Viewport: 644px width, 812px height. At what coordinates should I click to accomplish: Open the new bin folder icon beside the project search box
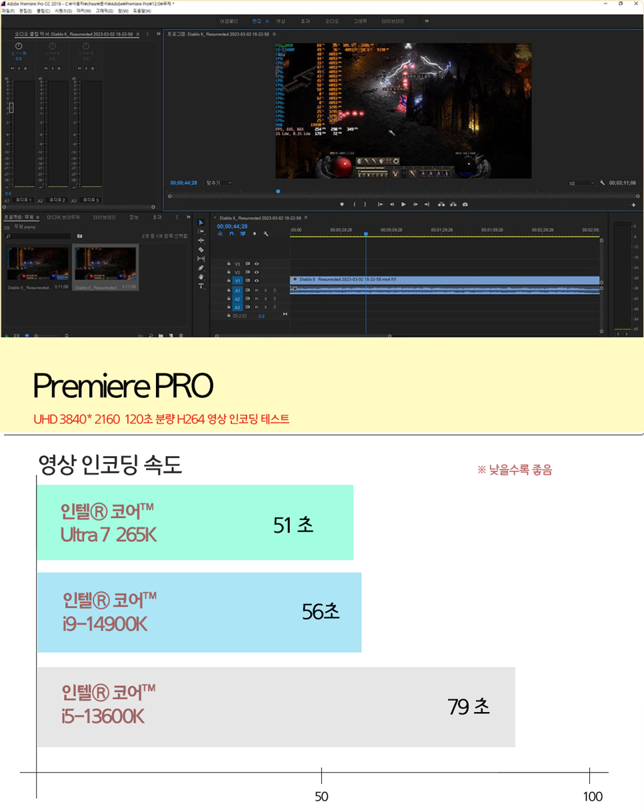coord(79,236)
